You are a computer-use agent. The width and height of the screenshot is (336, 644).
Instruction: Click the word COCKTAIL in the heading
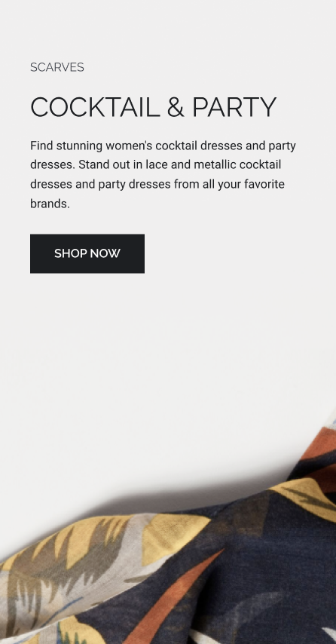pyautogui.click(x=95, y=107)
